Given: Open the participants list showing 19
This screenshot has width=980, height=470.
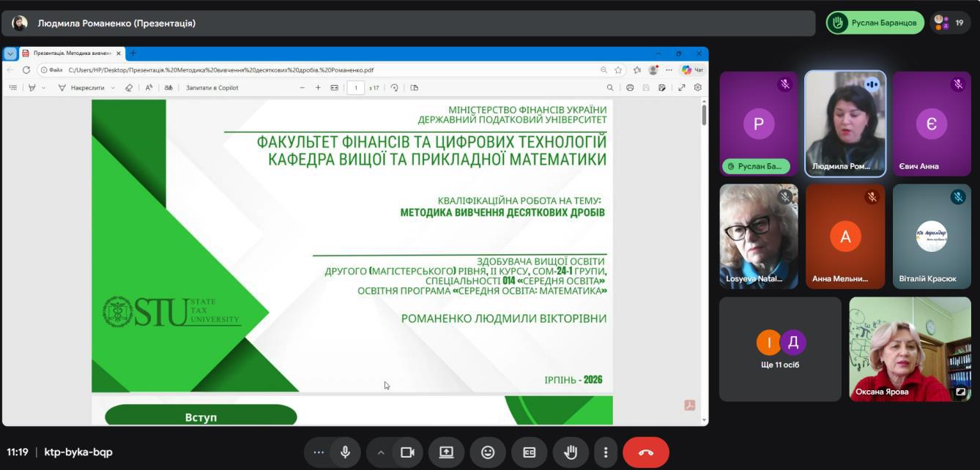Looking at the screenshot, I should pyautogui.click(x=950, y=23).
